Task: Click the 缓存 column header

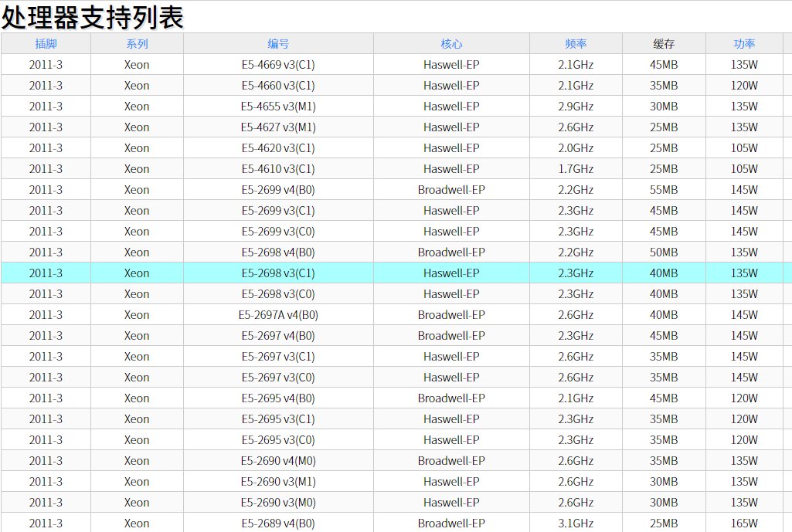Action: (x=663, y=43)
